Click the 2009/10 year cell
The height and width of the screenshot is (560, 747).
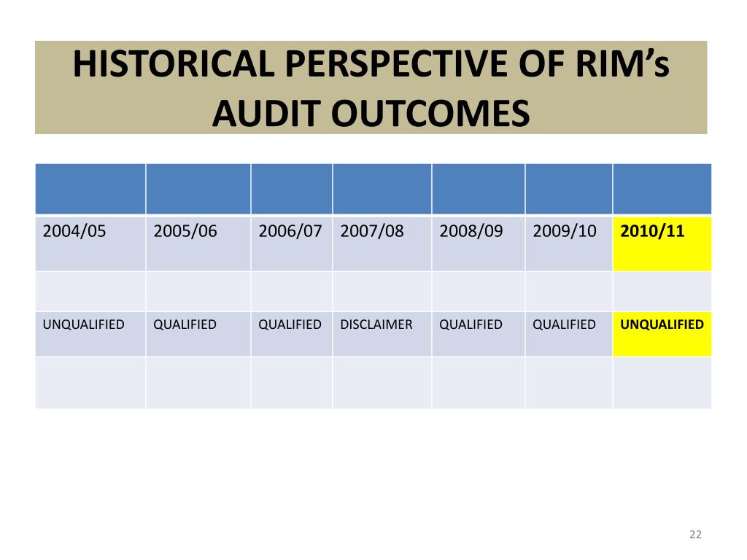569,244
